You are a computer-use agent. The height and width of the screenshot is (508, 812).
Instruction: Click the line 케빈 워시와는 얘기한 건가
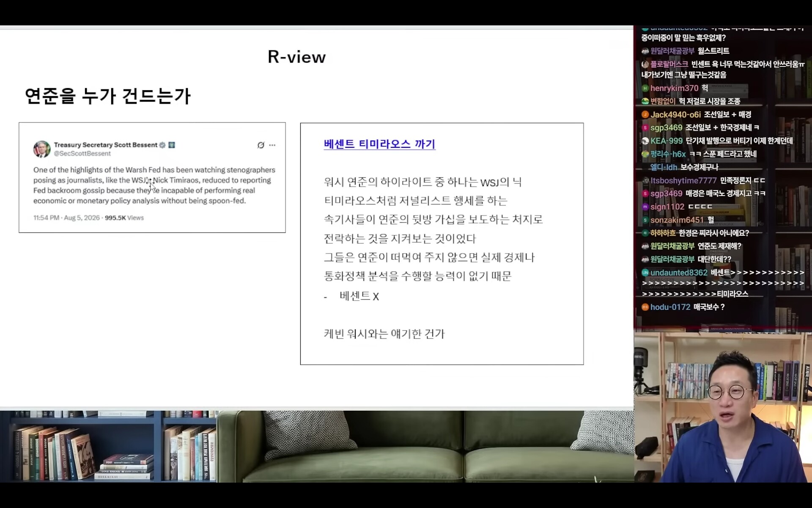tap(384, 334)
